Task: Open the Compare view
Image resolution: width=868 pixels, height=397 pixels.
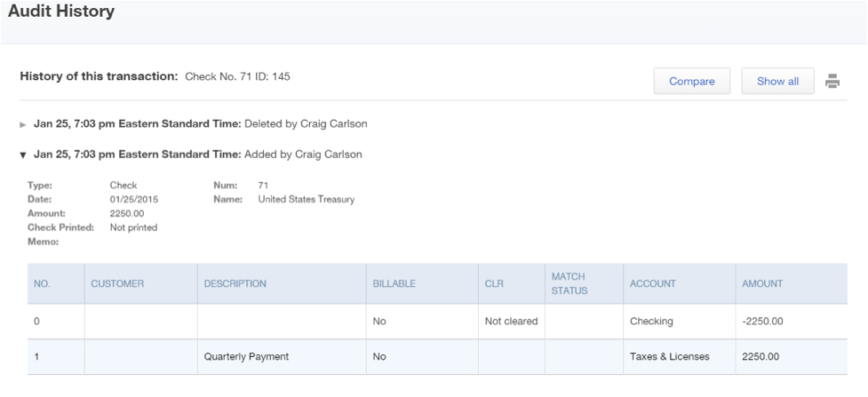Action: 692,82
